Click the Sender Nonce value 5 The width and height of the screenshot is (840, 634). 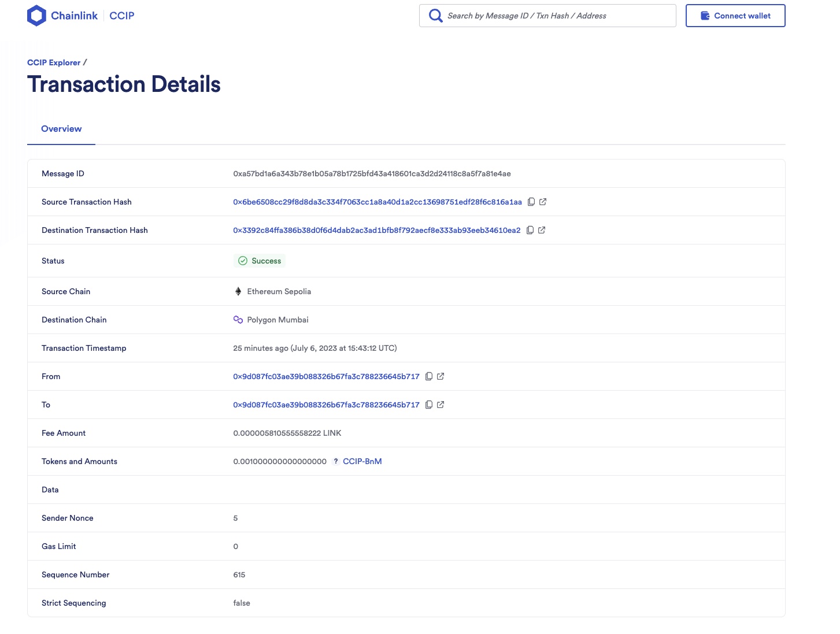[235, 518]
